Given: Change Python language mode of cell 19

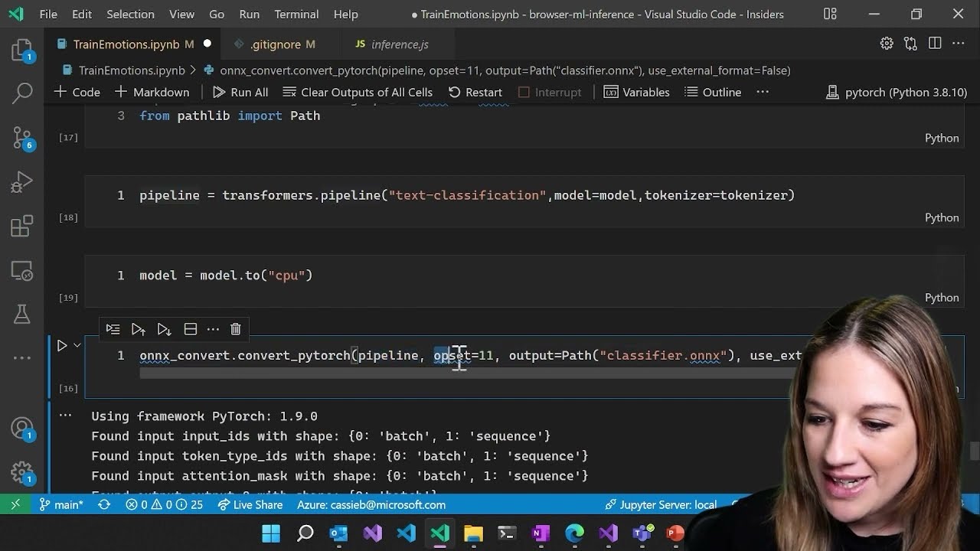Looking at the screenshot, I should pos(942,297).
